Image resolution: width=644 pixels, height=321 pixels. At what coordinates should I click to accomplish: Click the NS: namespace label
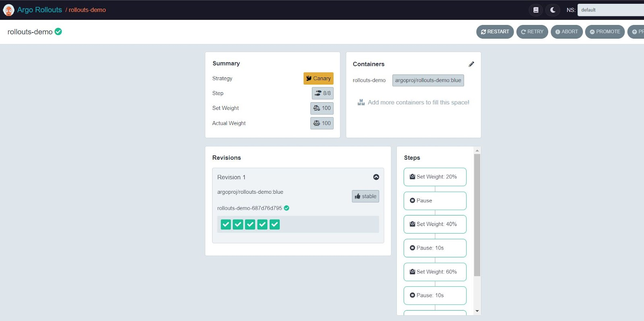click(x=571, y=10)
